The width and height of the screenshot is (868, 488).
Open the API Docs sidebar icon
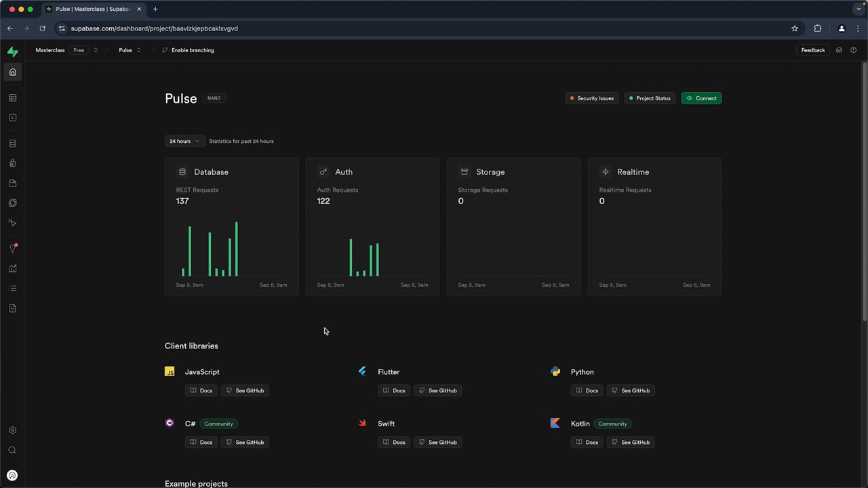tap(12, 308)
